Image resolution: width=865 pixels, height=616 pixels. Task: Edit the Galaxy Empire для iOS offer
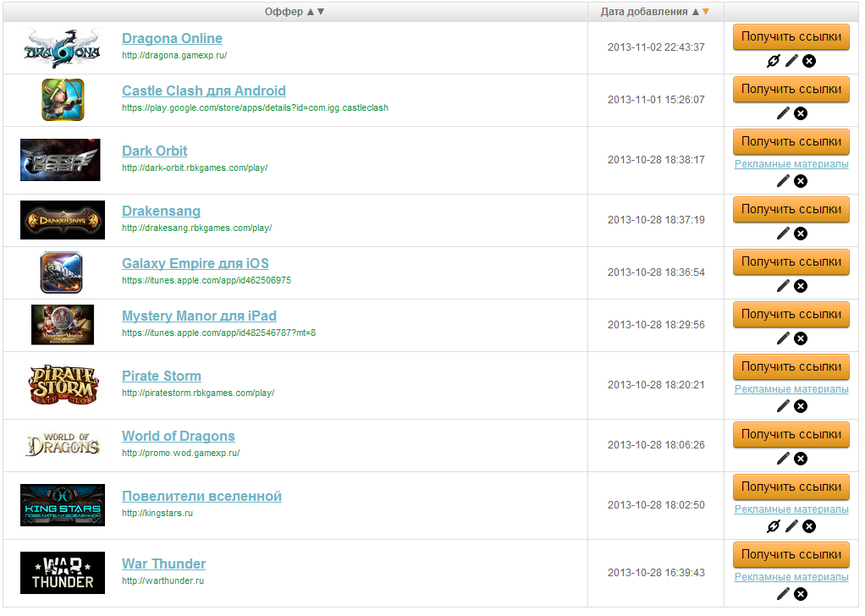tap(783, 286)
